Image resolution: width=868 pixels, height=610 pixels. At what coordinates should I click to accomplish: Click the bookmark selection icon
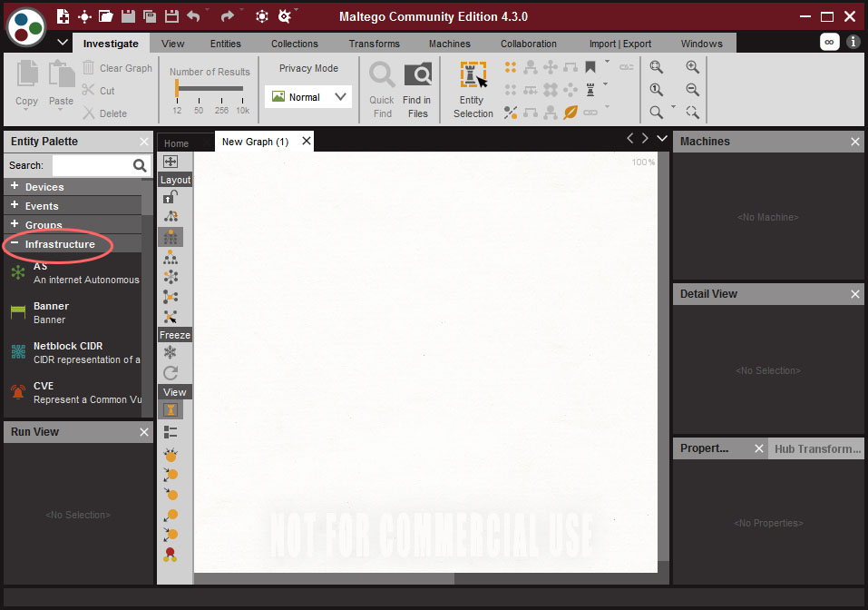tap(590, 67)
